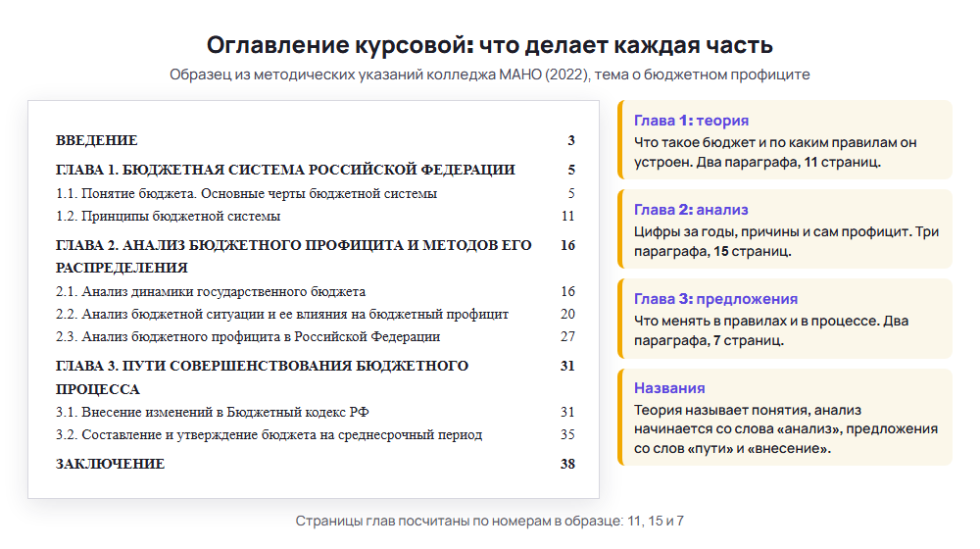980x549 pixels.
Task: Click text 'Теория называет понятия, анализ'
Action: [748, 410]
